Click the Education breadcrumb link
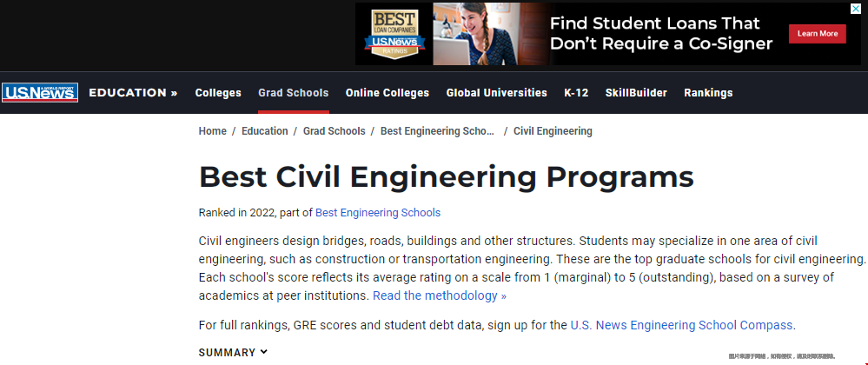 265,131
